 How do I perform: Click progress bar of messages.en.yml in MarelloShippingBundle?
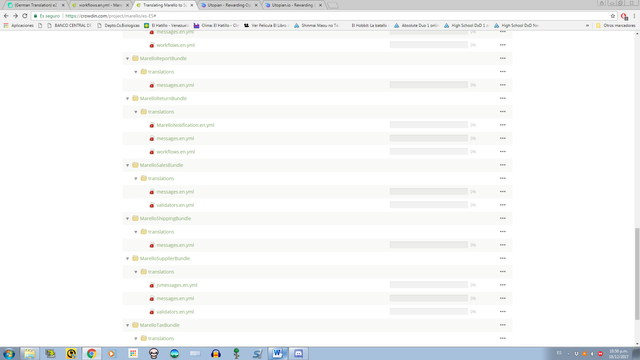tap(429, 245)
